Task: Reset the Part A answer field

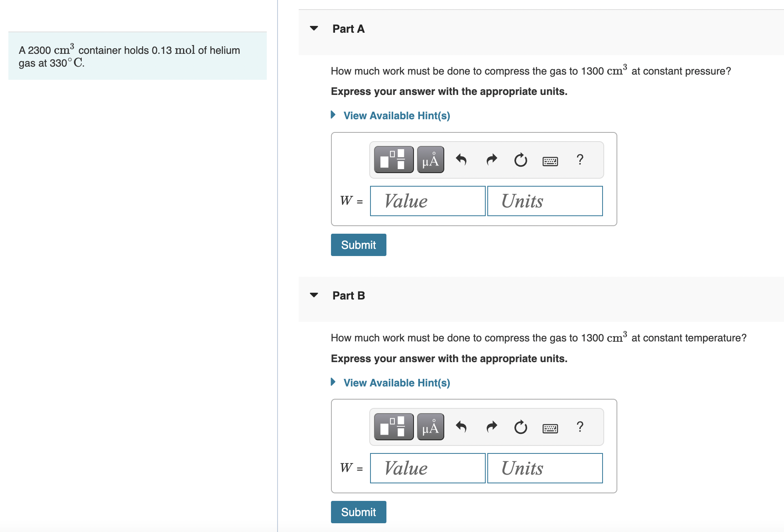Action: 520,160
